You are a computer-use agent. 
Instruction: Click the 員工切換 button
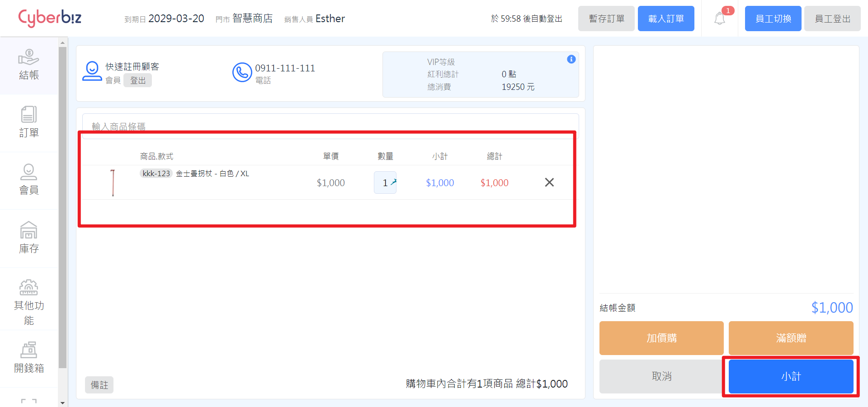point(773,19)
